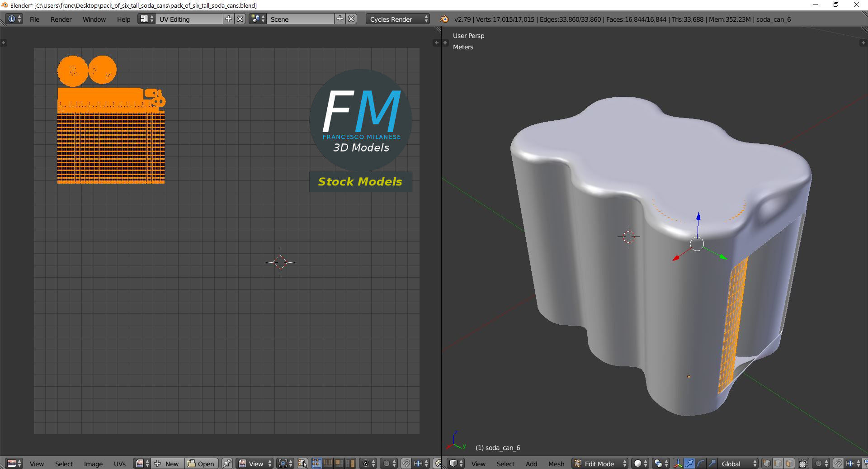Open the 3D viewport Select menu
Viewport: 868px width, 469px height.
click(x=505, y=464)
